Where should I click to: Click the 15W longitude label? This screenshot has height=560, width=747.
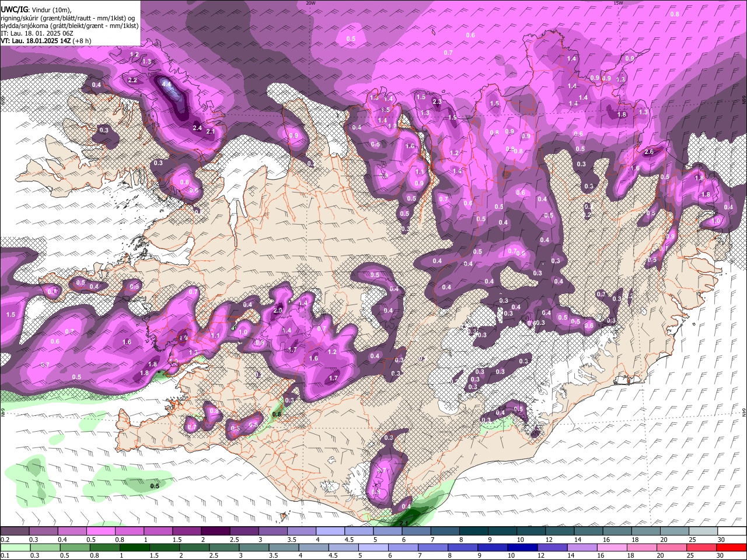[x=618, y=3]
